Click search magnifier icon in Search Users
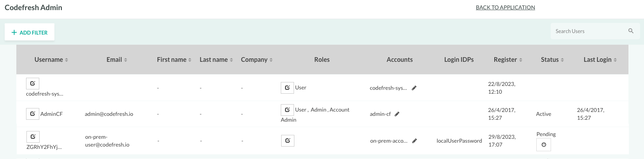The width and height of the screenshot is (644, 159). coord(631,31)
